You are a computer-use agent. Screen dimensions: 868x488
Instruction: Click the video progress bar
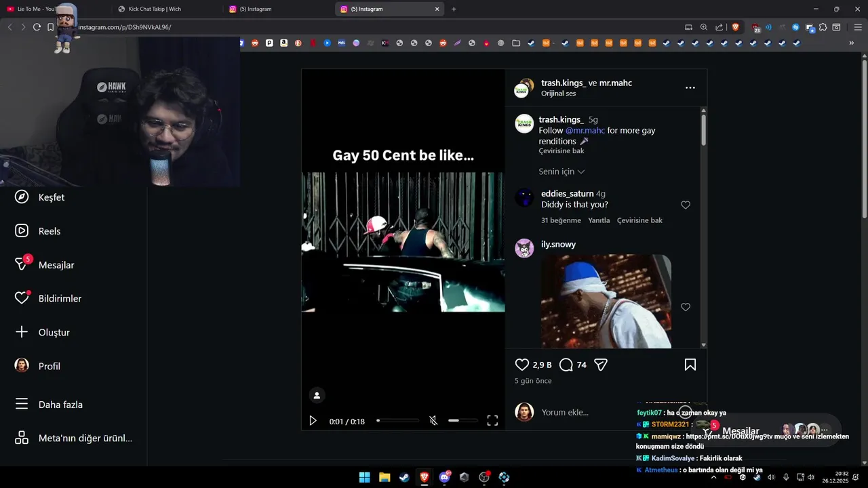[x=398, y=421]
